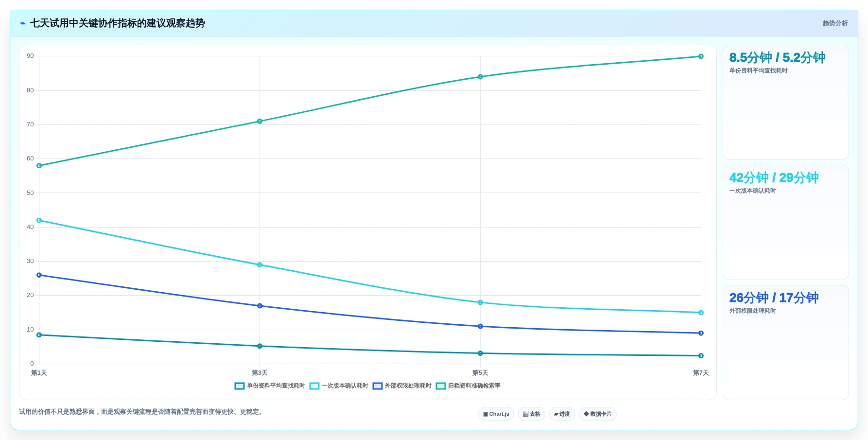Click 外部权限处理耗时 data point at 第5天
Image resolution: width=868 pixels, height=440 pixels.
click(x=480, y=326)
